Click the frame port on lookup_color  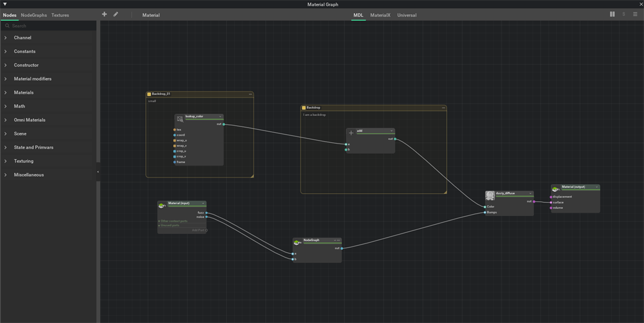tap(174, 162)
